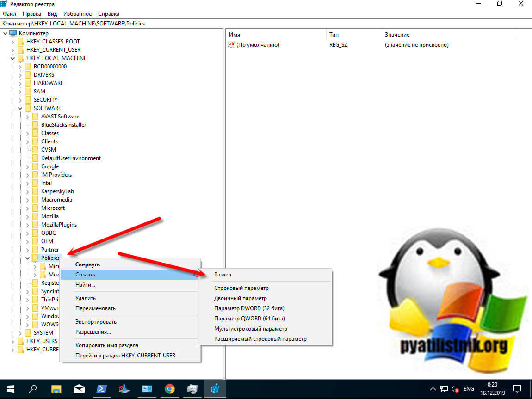This screenshot has height=399, width=532.
Task: Expand the HKEY_CLASSES_ROOT tree node
Action: click(x=12, y=42)
